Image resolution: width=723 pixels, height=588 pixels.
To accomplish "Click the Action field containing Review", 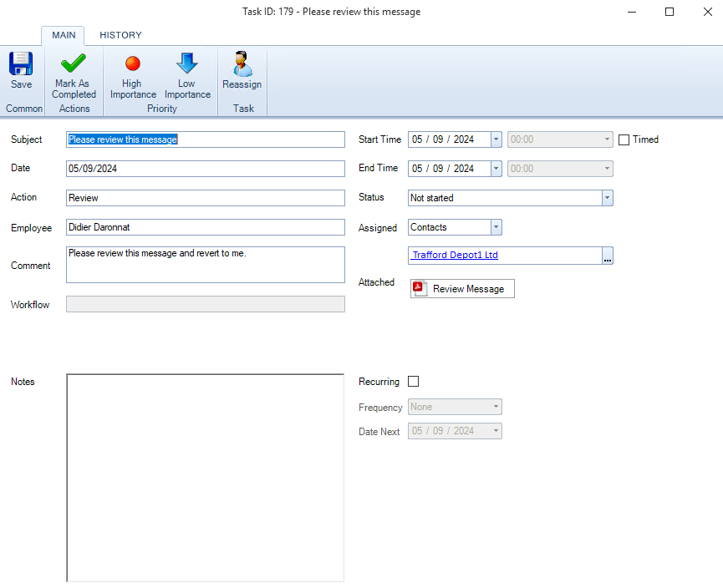I will pyautogui.click(x=206, y=198).
